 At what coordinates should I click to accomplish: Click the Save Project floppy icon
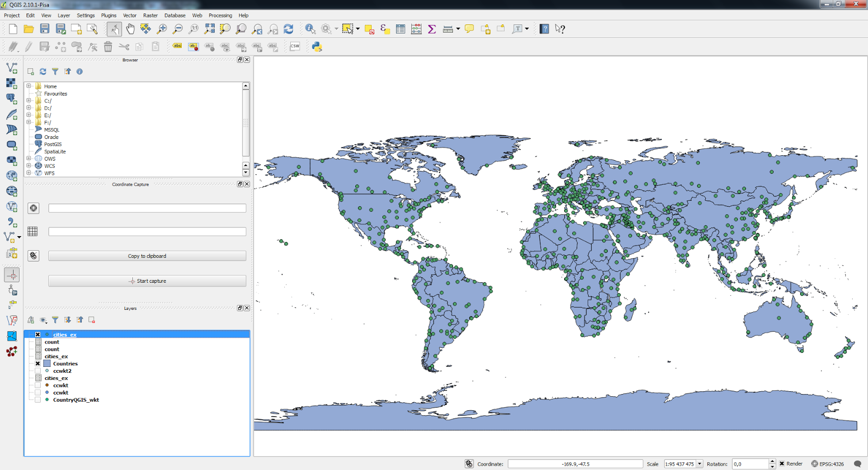[x=45, y=29]
